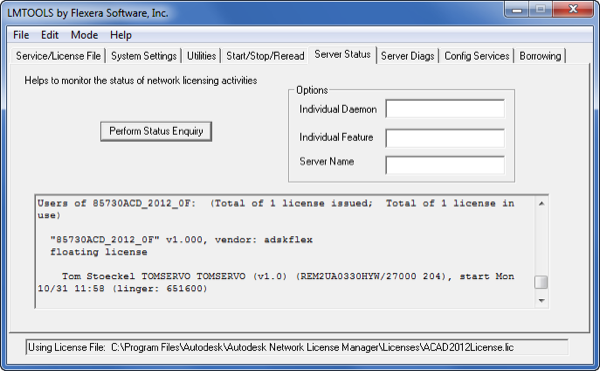Switch to the Start/Stop/Reread tab
The height and width of the screenshot is (371, 600).
pyautogui.click(x=265, y=56)
